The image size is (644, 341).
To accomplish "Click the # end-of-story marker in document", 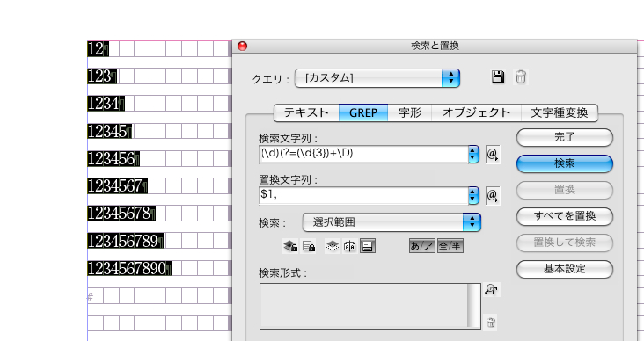I will [x=90, y=297].
